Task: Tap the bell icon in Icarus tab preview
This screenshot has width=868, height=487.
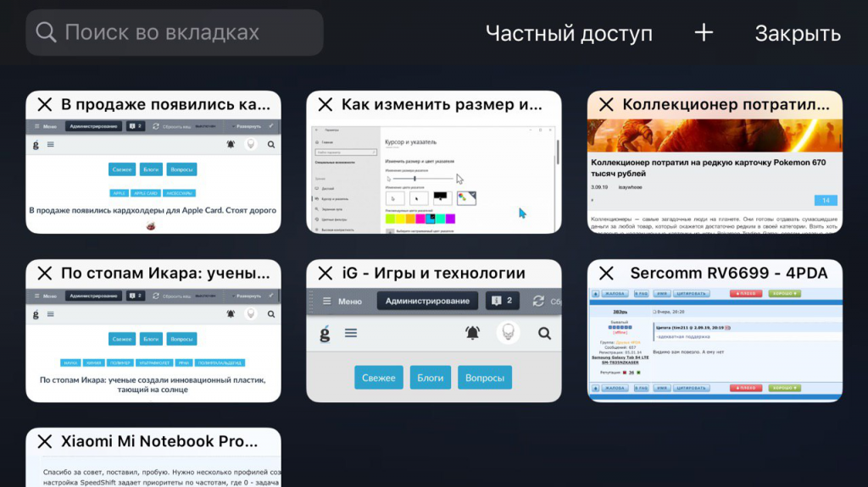Action: tap(231, 313)
